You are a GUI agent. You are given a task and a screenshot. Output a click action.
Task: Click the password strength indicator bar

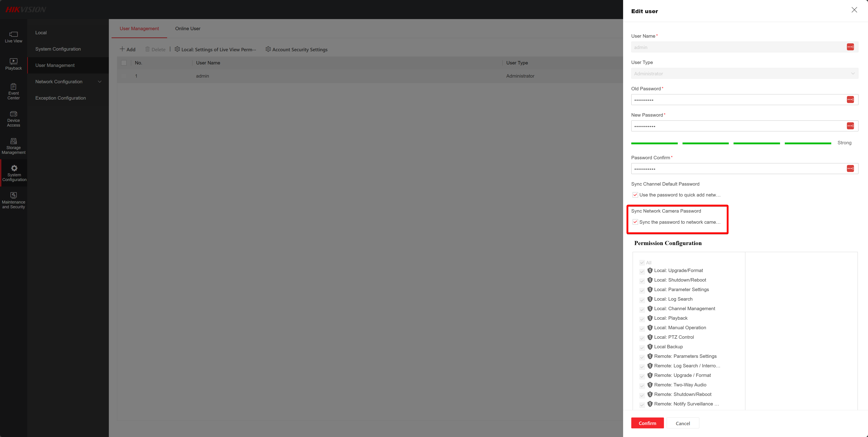731,143
